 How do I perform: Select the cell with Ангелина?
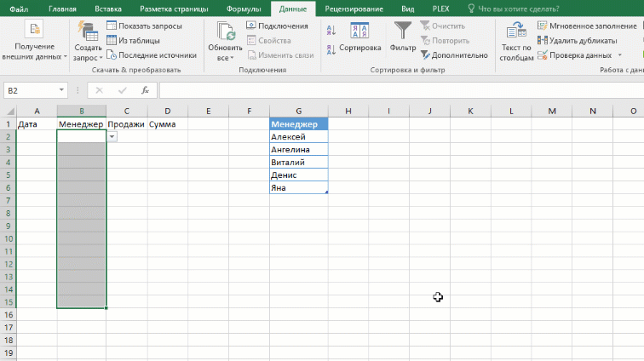[x=299, y=150]
